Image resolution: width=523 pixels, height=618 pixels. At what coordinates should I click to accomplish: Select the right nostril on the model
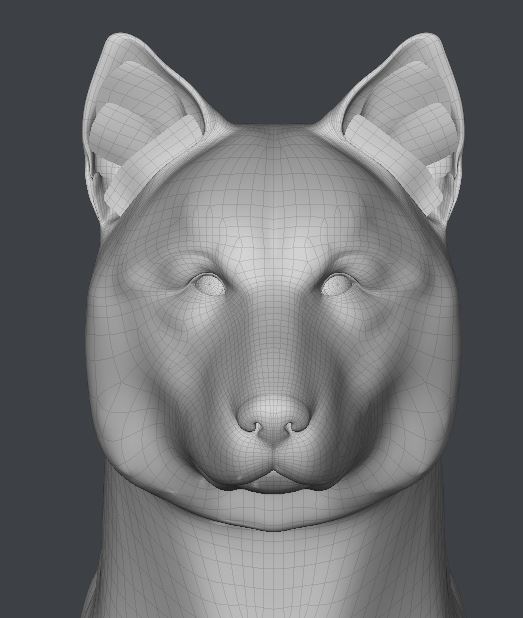click(x=290, y=426)
